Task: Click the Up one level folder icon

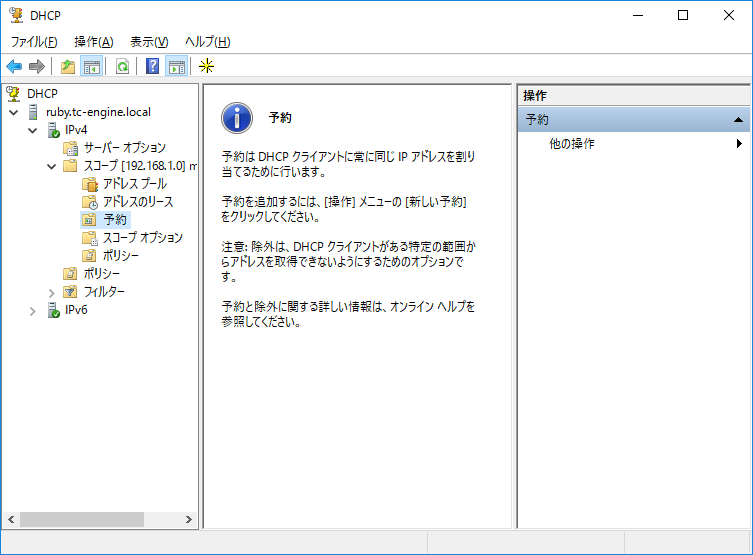Action: point(68,66)
